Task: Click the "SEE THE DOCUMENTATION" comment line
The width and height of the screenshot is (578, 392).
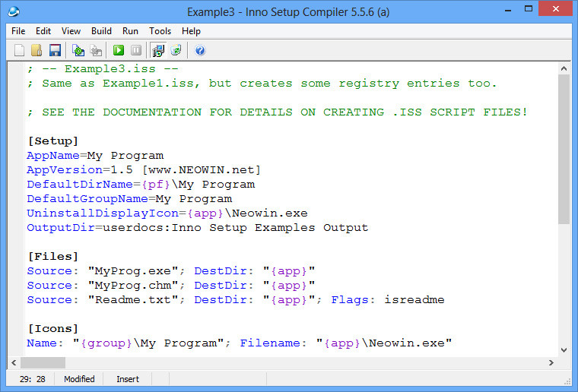Action: click(277, 112)
